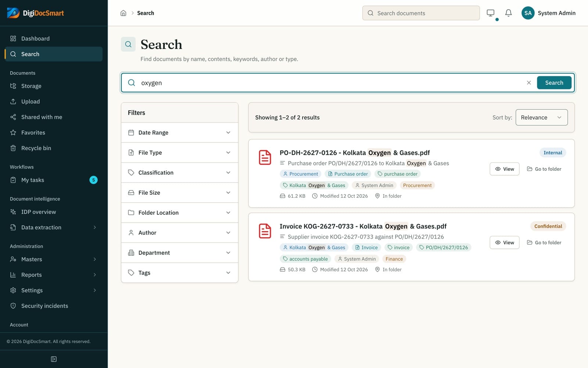The width and height of the screenshot is (588, 368).
Task: Expand the Department filter
Action: [179, 252]
